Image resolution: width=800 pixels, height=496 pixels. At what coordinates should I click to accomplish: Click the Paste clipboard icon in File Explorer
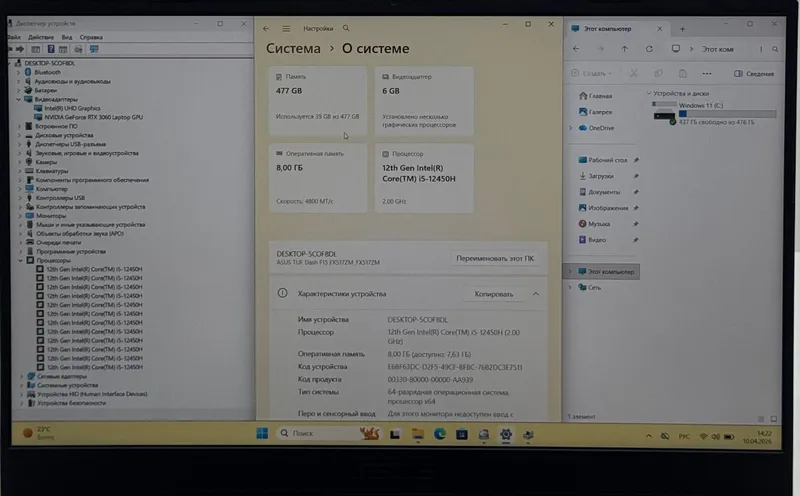coord(683,73)
